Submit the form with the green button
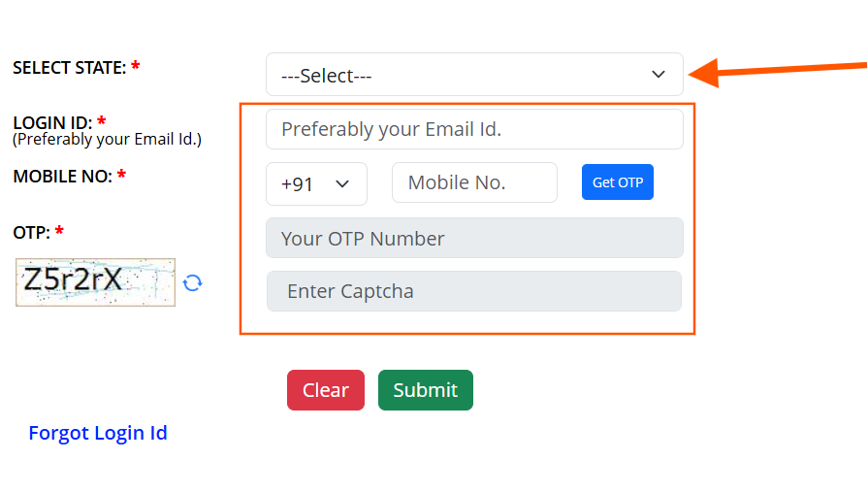The height and width of the screenshot is (493, 868). [x=425, y=390]
